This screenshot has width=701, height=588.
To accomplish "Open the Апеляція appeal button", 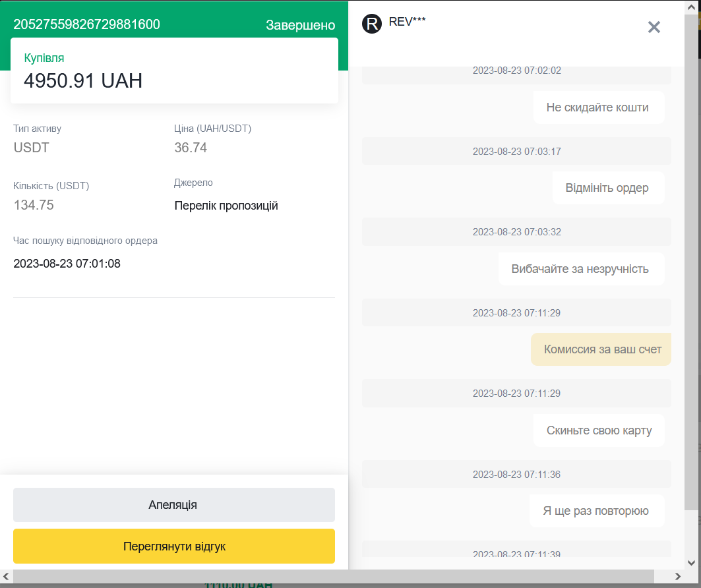I will pos(174,505).
